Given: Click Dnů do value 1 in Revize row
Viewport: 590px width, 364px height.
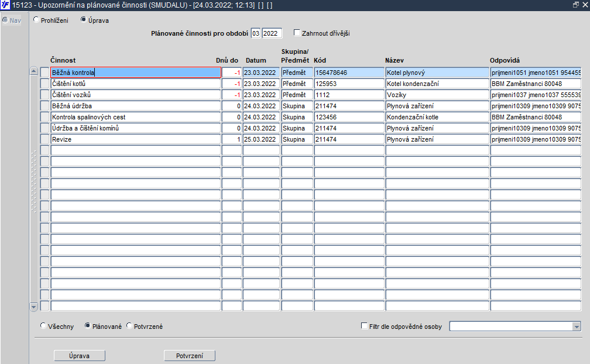Looking at the screenshot, I should point(231,139).
